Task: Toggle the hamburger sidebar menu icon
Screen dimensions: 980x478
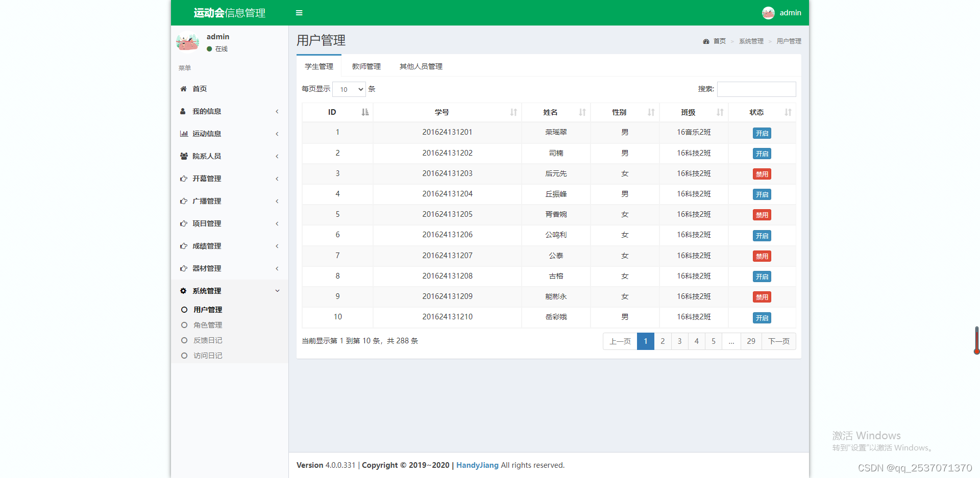Action: 299,13
